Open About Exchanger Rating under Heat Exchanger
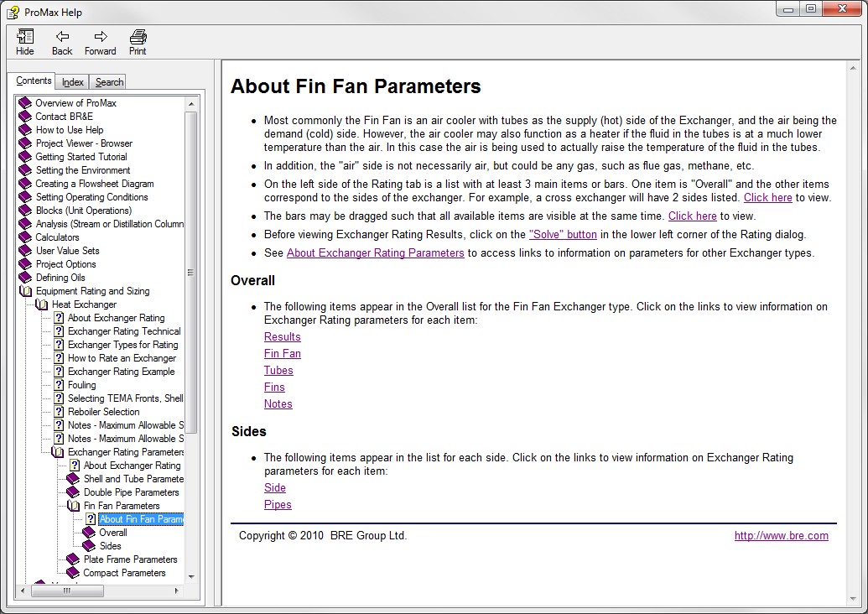Screen dimensions: 868x614 click(x=117, y=318)
